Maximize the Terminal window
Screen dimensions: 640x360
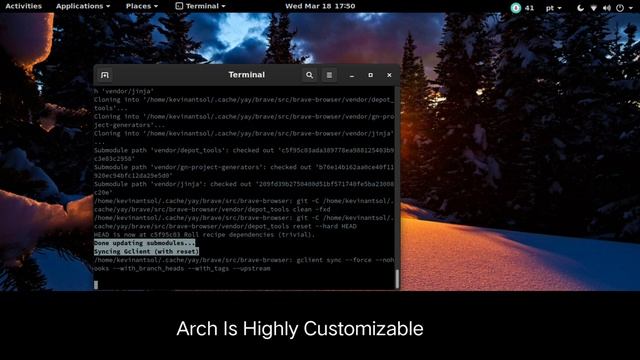371,75
